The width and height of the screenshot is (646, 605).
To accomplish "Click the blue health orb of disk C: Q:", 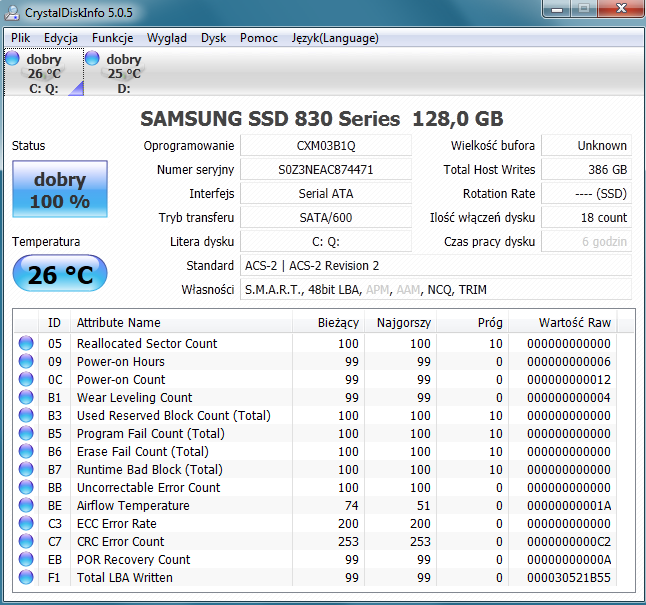I will 12,58.
